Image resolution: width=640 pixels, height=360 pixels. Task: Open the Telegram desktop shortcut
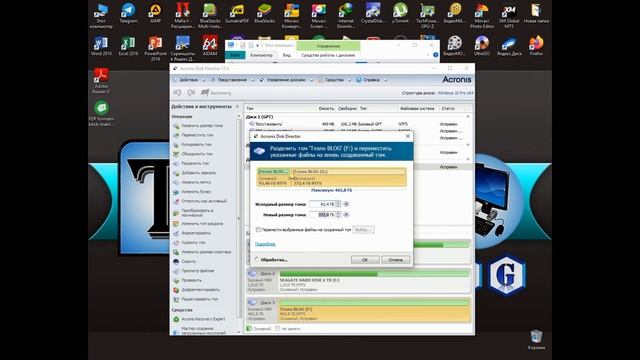pos(128,13)
